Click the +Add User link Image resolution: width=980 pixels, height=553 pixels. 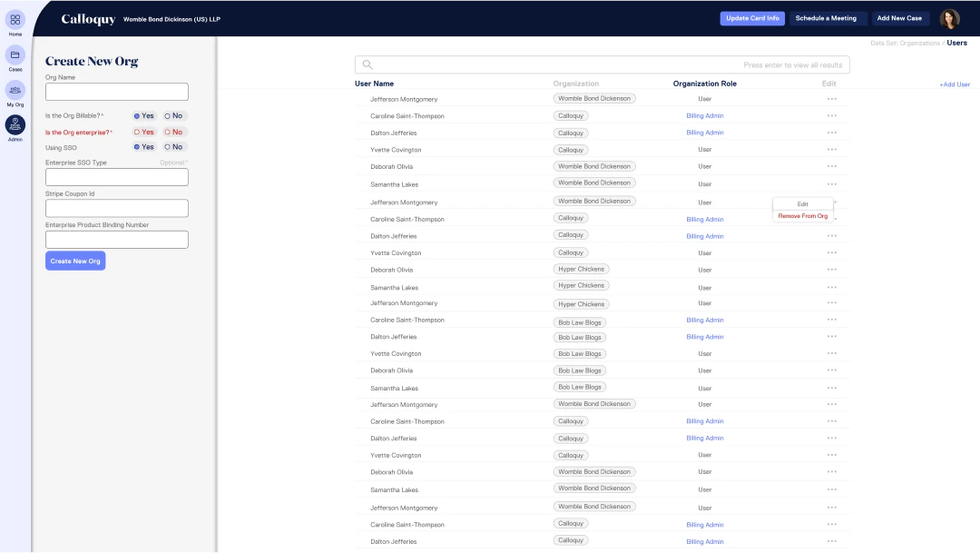coord(955,84)
